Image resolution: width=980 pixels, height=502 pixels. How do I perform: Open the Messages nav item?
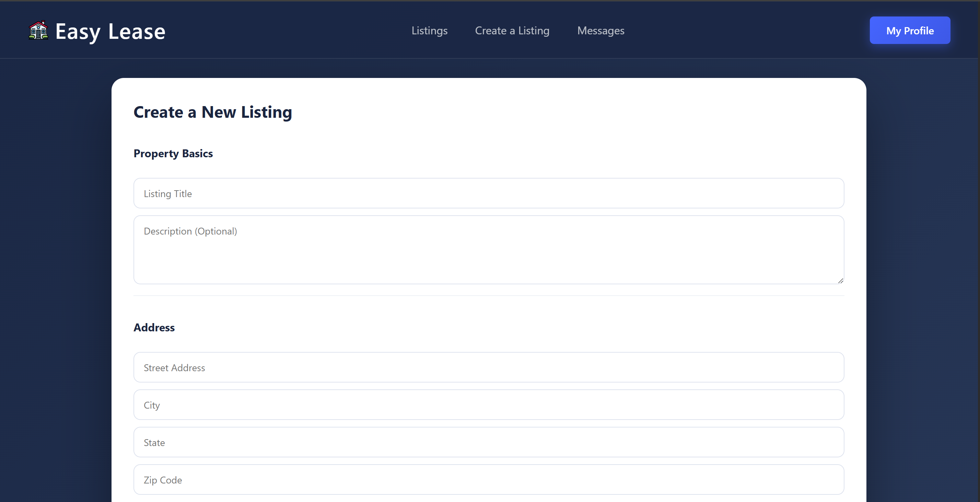(x=601, y=31)
